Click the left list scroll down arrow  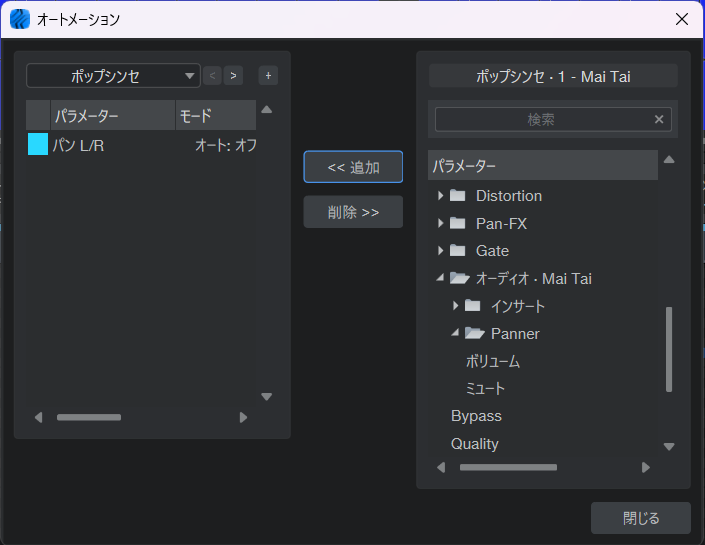[x=267, y=397]
